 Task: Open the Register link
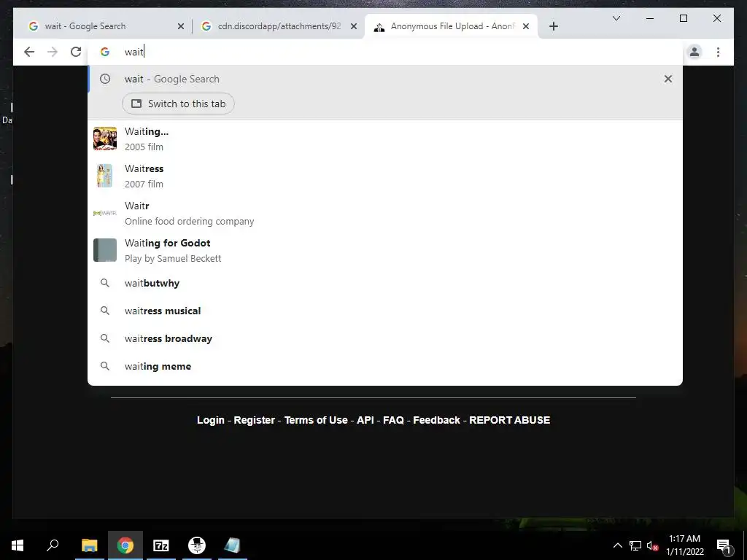(255, 420)
